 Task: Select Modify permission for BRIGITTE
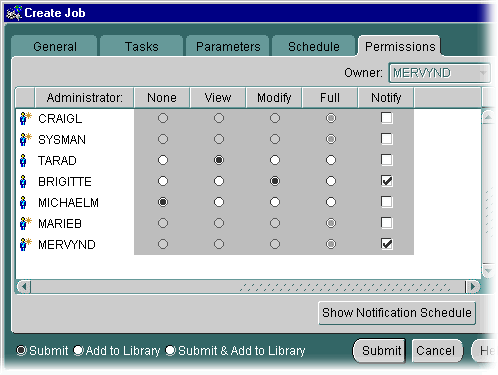pos(275,181)
